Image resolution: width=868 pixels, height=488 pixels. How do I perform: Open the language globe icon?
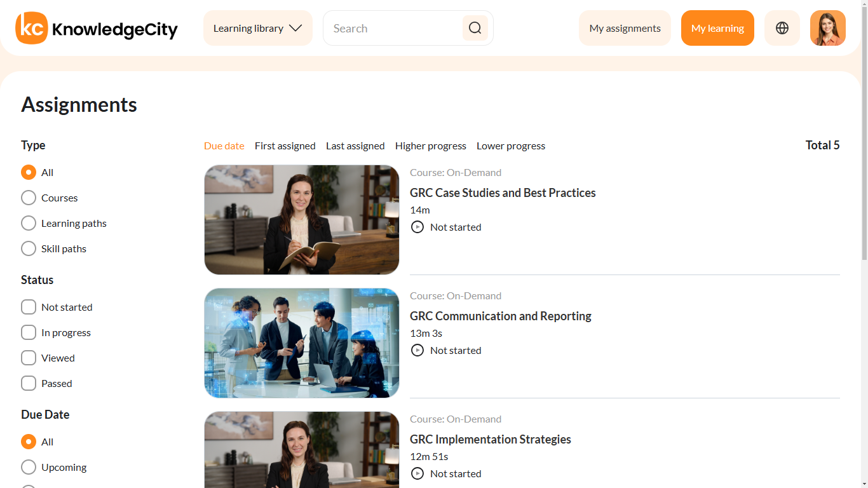click(782, 28)
